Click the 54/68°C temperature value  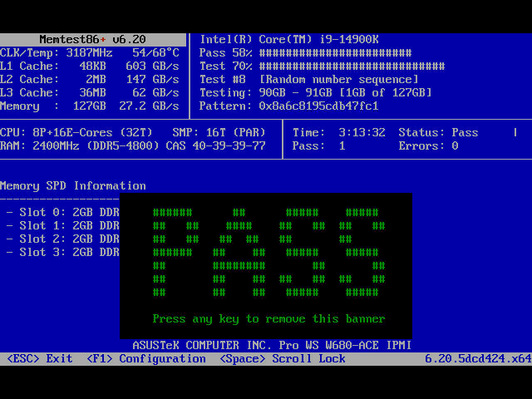(x=155, y=52)
